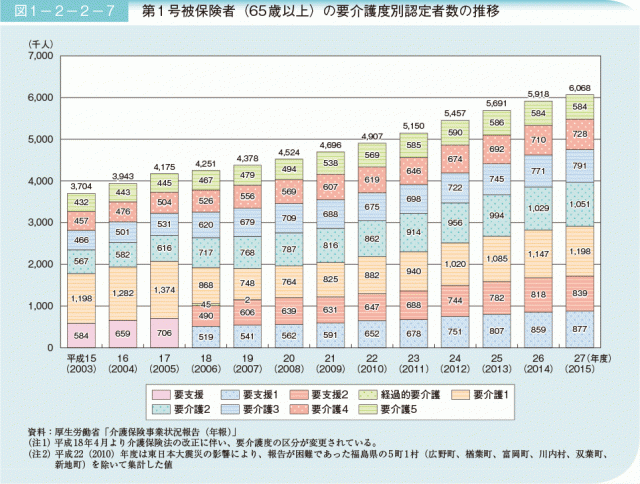Image resolution: width=640 pixels, height=484 pixels.
Task: Click the 経過的要介護 legend swatch
Action: 368,395
